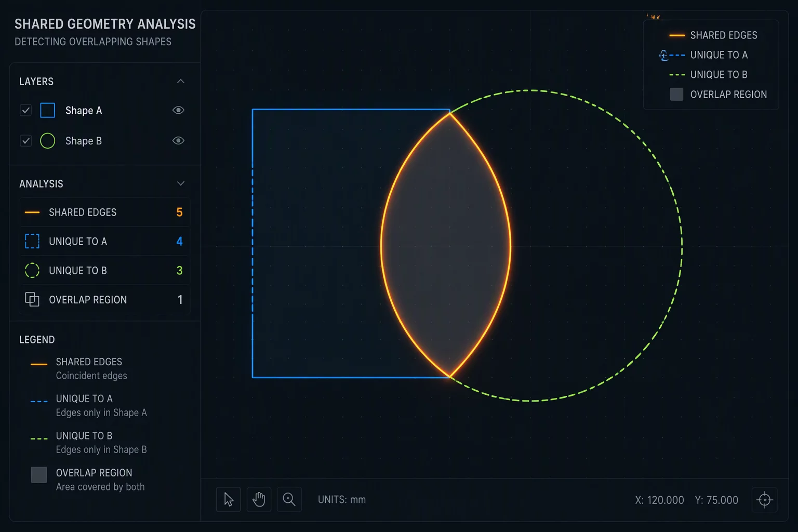
Task: Click the Shared Edges count value 5
Action: click(179, 212)
